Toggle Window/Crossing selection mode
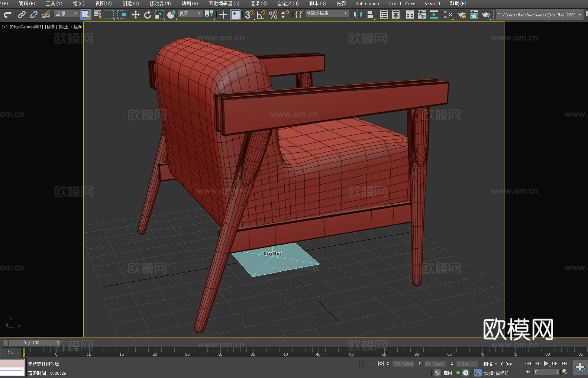This screenshot has height=378, width=588. [122, 14]
